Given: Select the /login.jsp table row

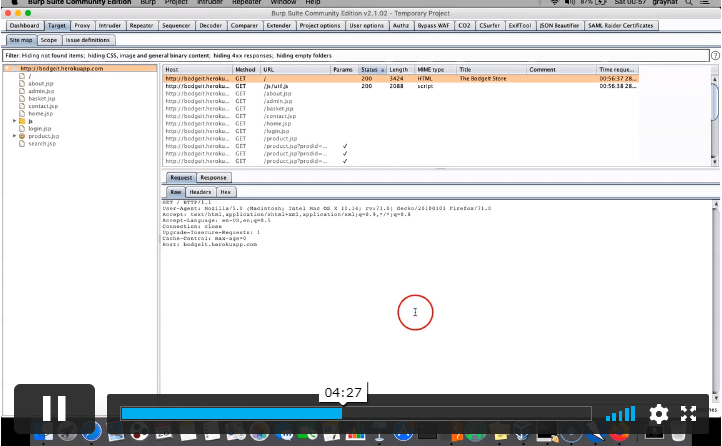Looking at the screenshot, I should 400,131.
